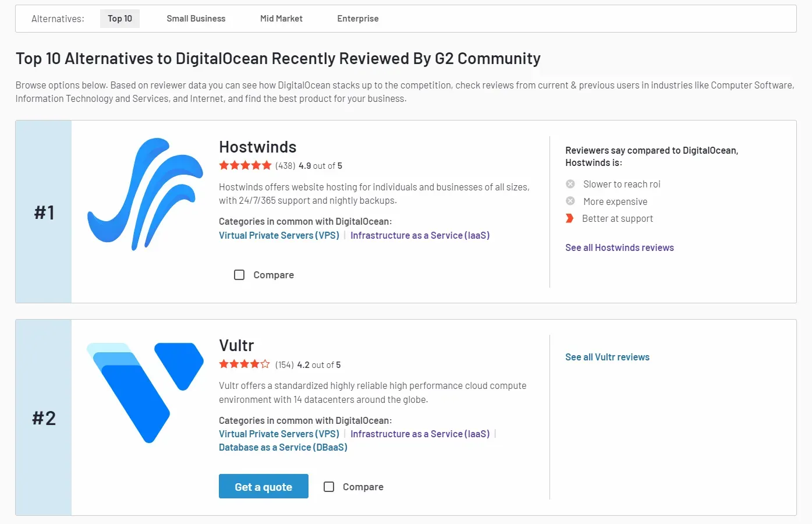Open the Mid Market tab

[x=281, y=19]
